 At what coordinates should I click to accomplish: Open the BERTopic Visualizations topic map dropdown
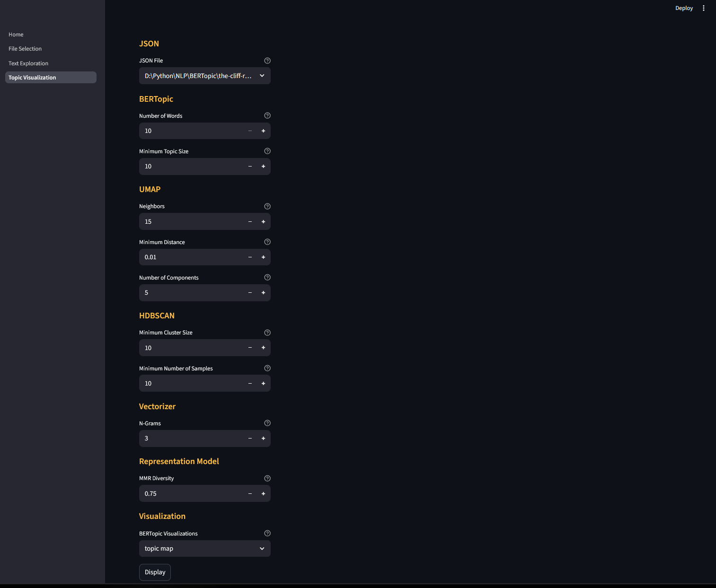(205, 548)
